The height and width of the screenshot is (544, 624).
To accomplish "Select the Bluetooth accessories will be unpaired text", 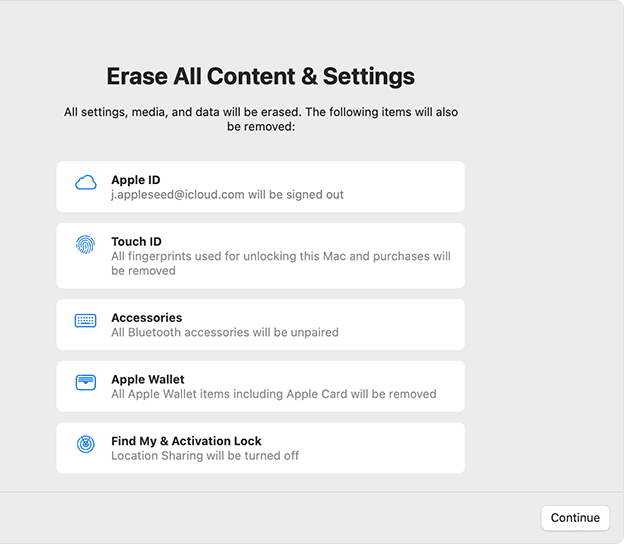I will [225, 332].
